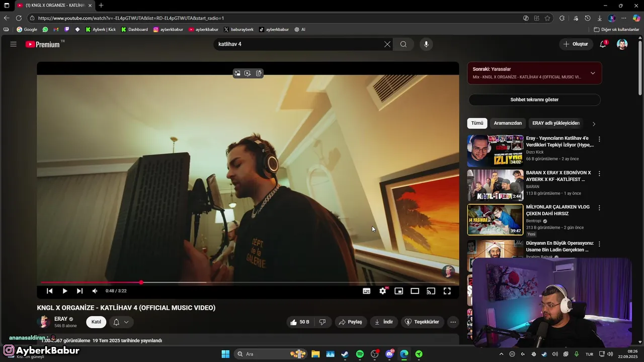Viewport: 644px width, 362px height.
Task: Switch the player to miniplayer mode
Action: click(x=398, y=291)
